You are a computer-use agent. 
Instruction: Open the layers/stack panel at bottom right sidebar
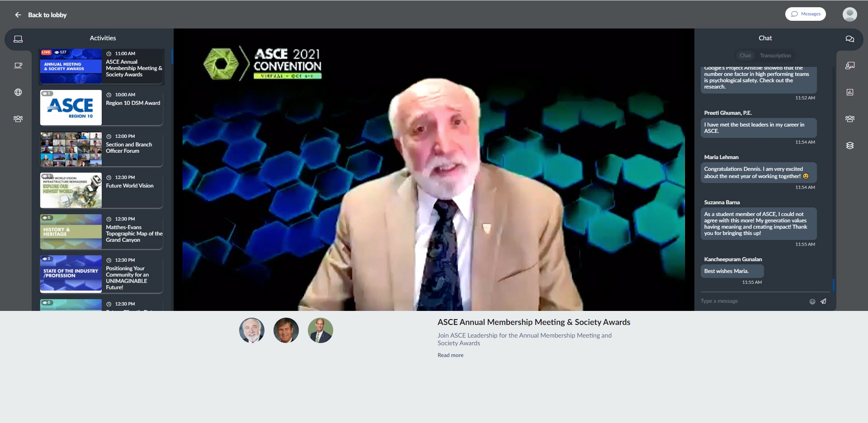[x=850, y=145]
